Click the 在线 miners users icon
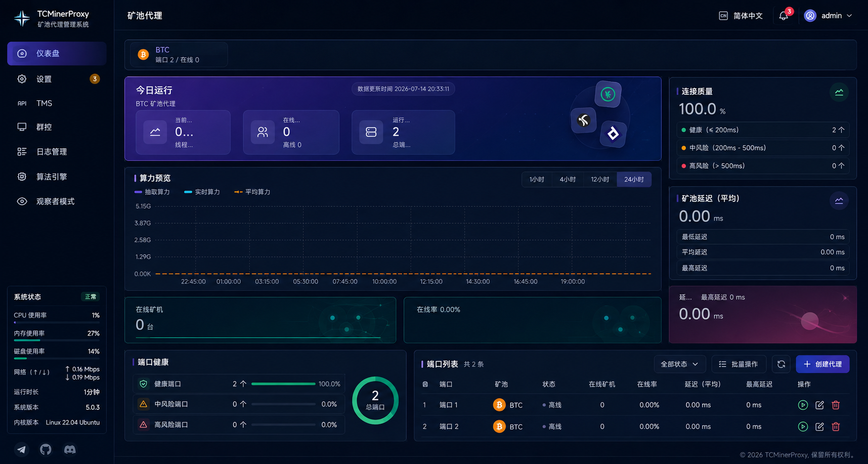868x464 pixels. [263, 132]
